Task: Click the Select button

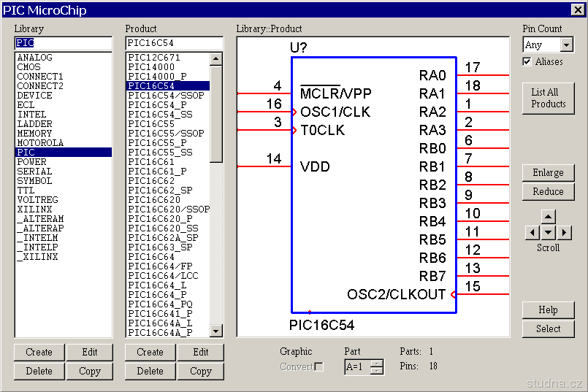Action: pyautogui.click(x=549, y=328)
